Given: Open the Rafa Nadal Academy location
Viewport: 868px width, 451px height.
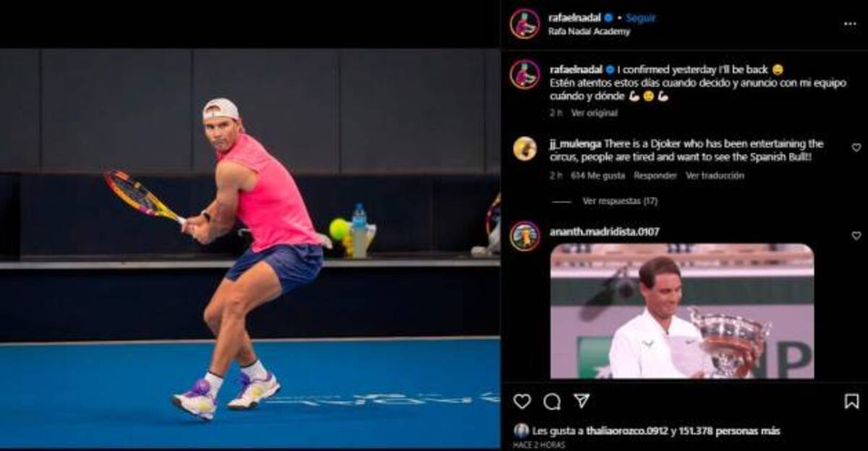Looking at the screenshot, I should 590,32.
